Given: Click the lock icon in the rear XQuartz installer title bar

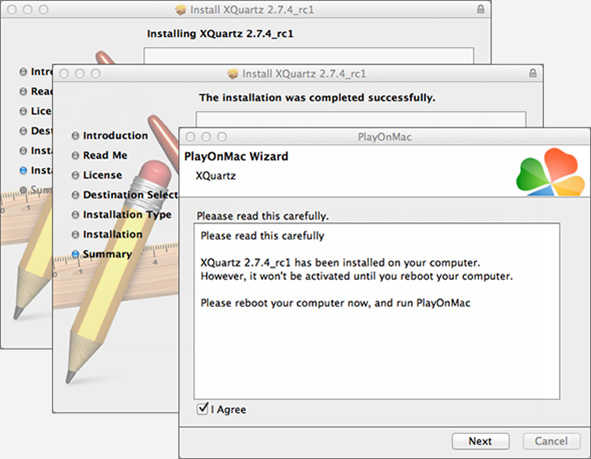Looking at the screenshot, I should point(481,9).
